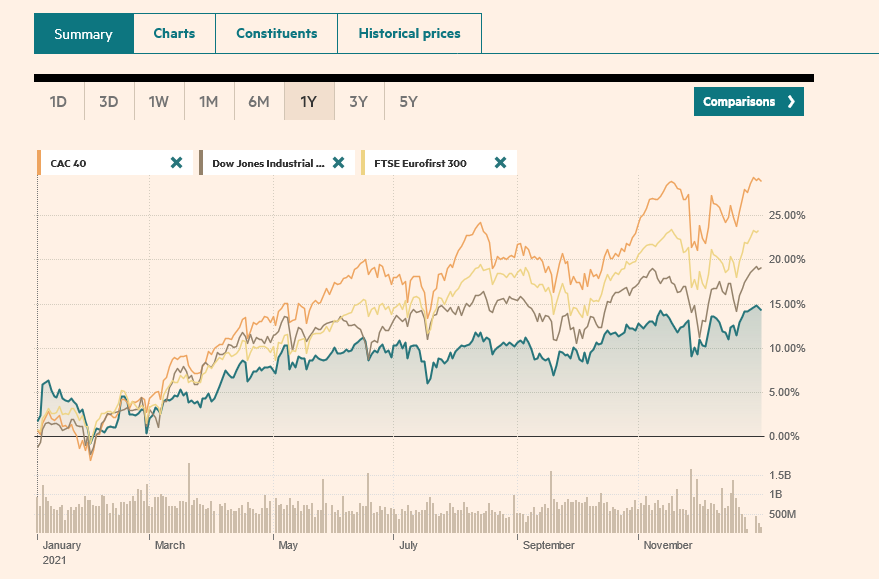Dismiss the FTSE Eurofirst 300 series
Screen dimensions: 879x579
point(499,162)
